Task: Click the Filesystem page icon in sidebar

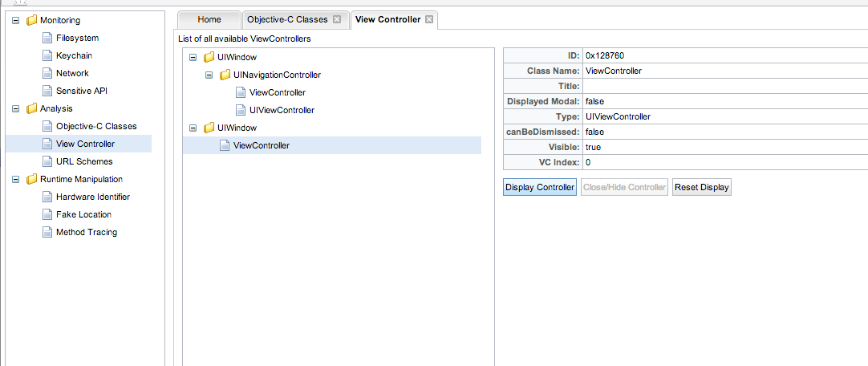Action: click(x=48, y=38)
